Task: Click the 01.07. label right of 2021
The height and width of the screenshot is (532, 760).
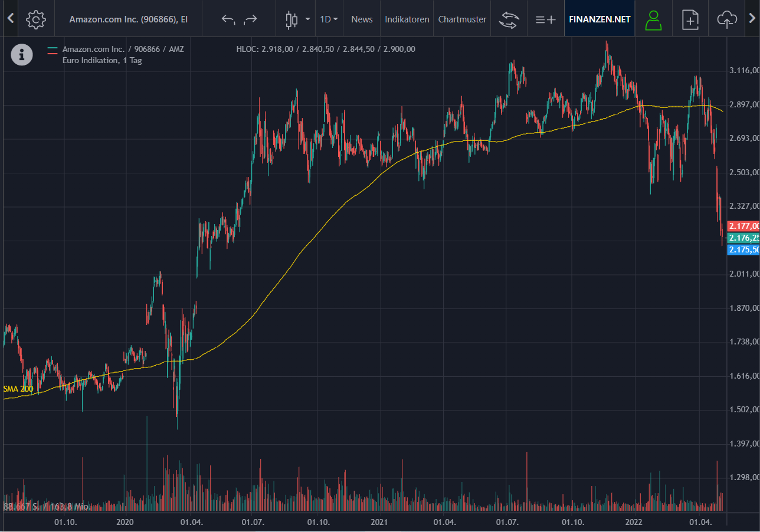Action: point(506,522)
